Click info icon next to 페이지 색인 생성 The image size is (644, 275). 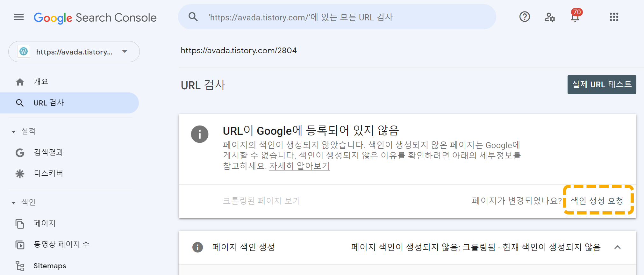click(197, 247)
